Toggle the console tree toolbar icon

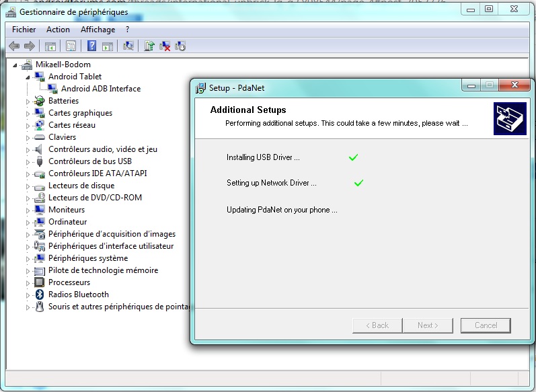(50, 46)
